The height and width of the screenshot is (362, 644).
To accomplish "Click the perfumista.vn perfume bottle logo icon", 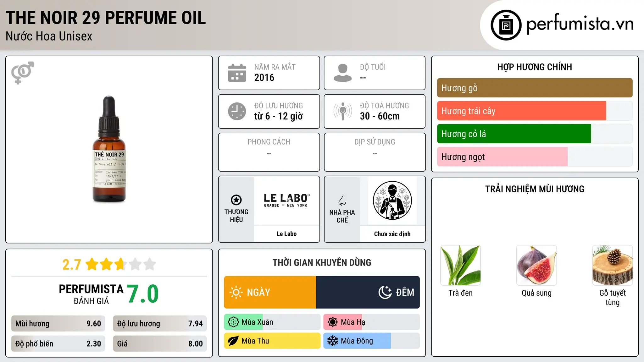I will (506, 25).
